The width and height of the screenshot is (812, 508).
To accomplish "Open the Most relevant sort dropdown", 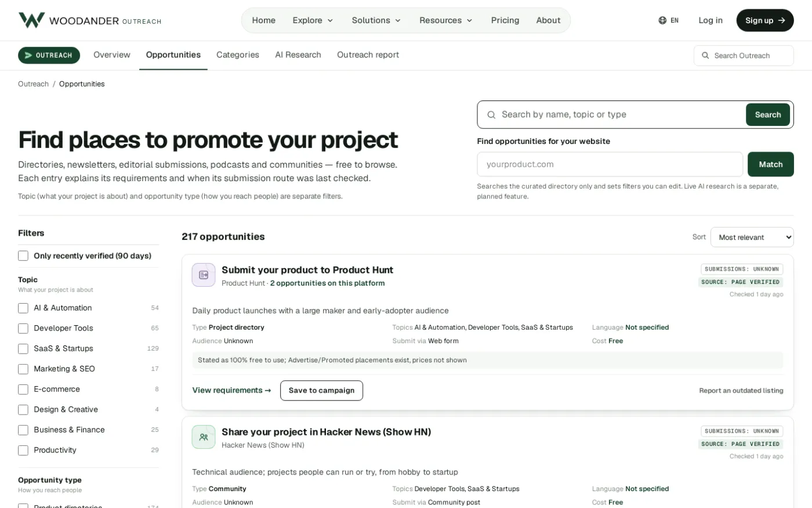I will 752,237.
